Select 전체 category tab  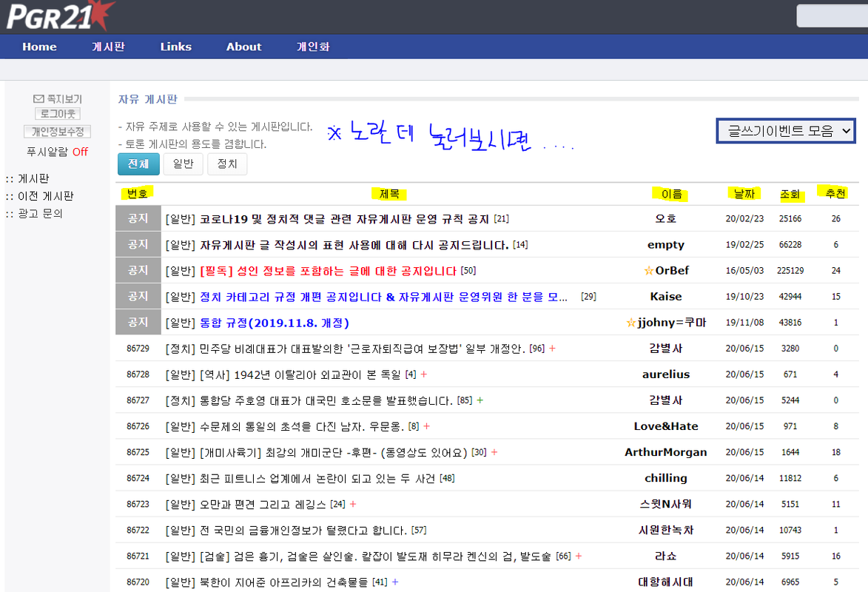tap(138, 164)
